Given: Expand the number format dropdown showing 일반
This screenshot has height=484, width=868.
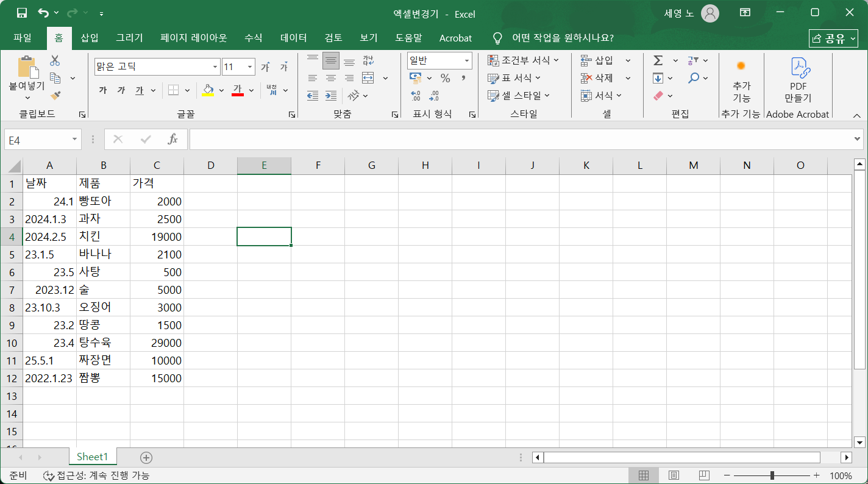Looking at the screenshot, I should [467, 60].
